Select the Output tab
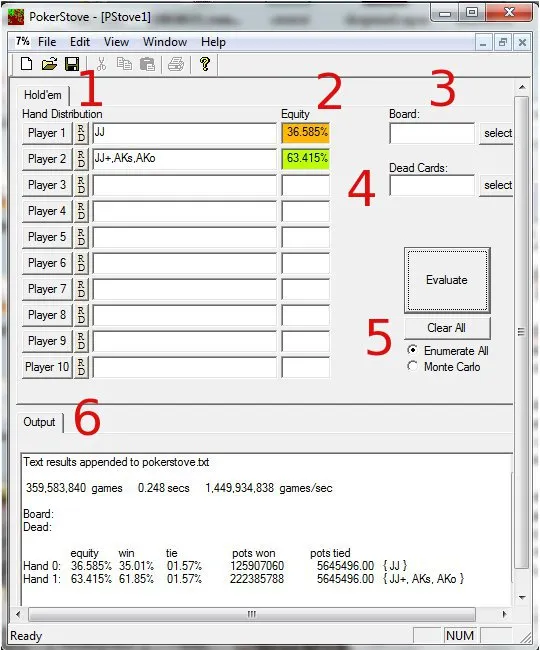Screen dimensions: 540x650 click(39, 422)
